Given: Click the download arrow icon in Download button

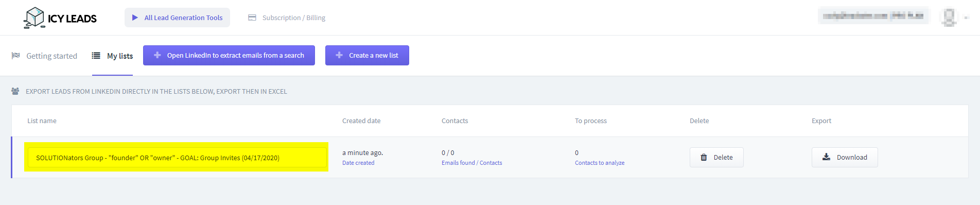Looking at the screenshot, I should pyautogui.click(x=826, y=157).
